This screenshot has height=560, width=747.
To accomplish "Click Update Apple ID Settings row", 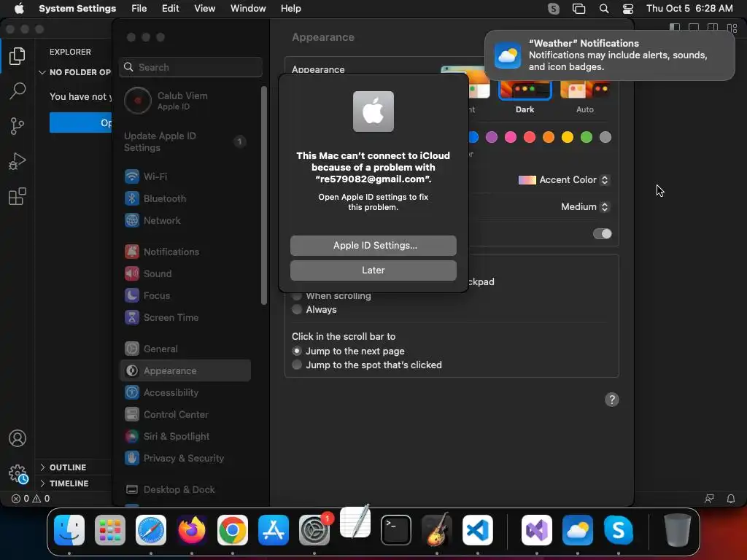I will pos(186,142).
